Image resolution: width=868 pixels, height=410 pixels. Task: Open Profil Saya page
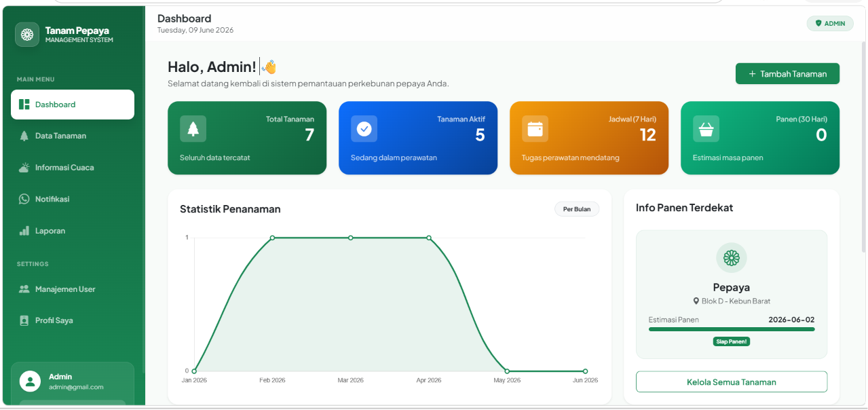pos(73,320)
